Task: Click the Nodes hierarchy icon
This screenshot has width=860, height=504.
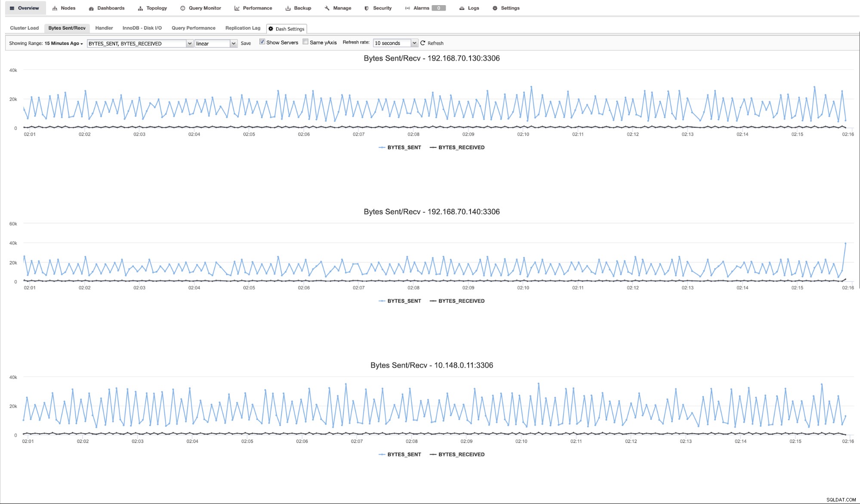Action: (55, 8)
